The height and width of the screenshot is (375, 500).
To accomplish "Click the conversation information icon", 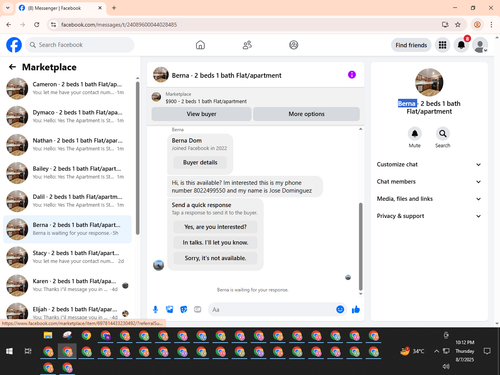I will tap(352, 75).
